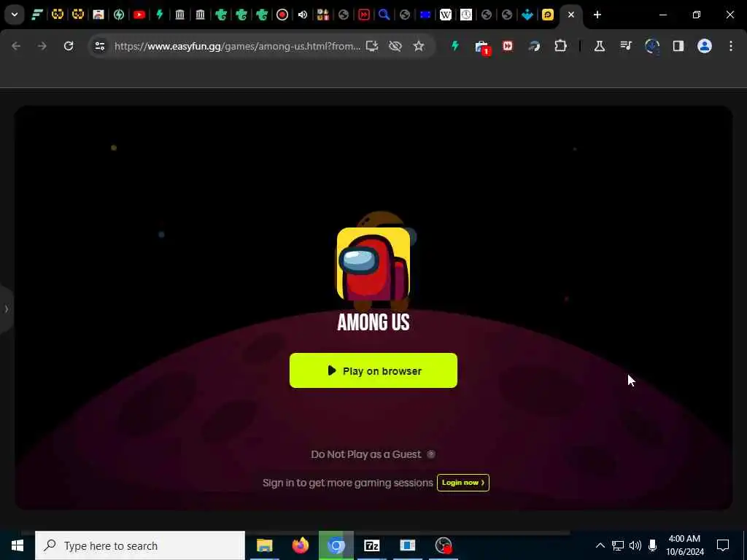Image resolution: width=747 pixels, height=560 pixels.
Task: Switch to the speaker icon tab
Action: 303,15
